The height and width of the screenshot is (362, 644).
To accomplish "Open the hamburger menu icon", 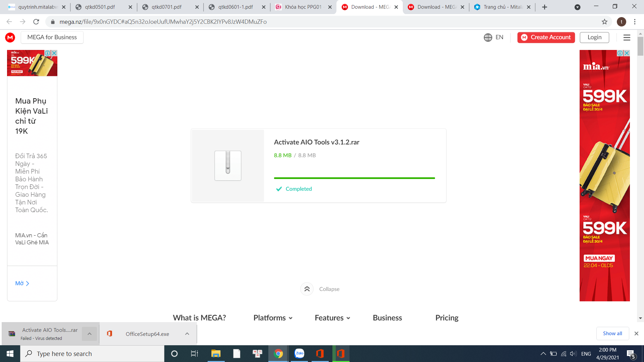I will pyautogui.click(x=627, y=38).
